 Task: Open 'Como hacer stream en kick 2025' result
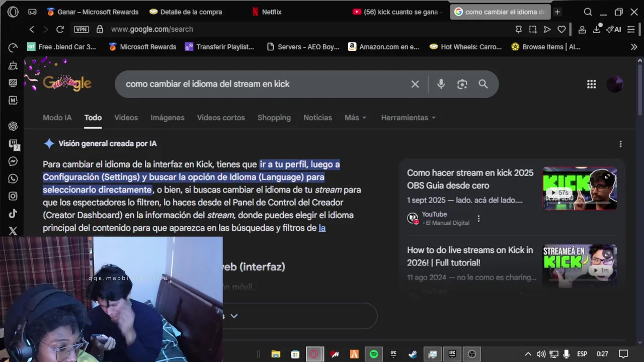click(x=470, y=179)
